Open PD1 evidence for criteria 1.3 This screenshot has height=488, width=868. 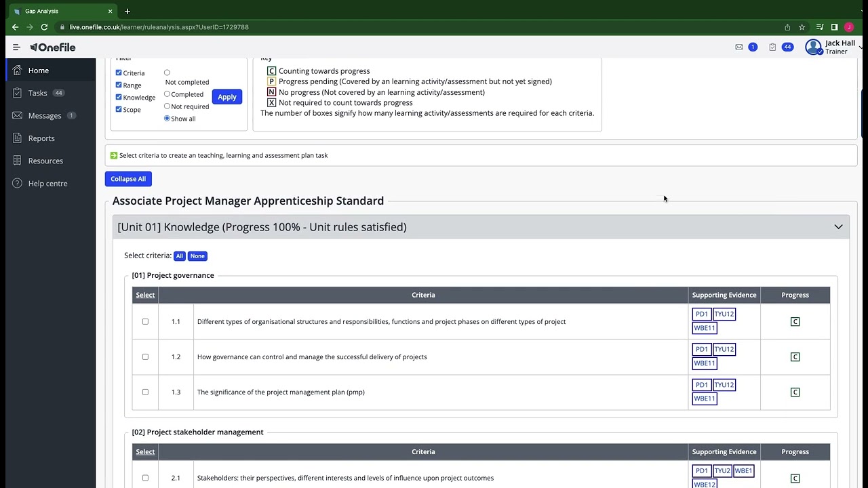702,384
